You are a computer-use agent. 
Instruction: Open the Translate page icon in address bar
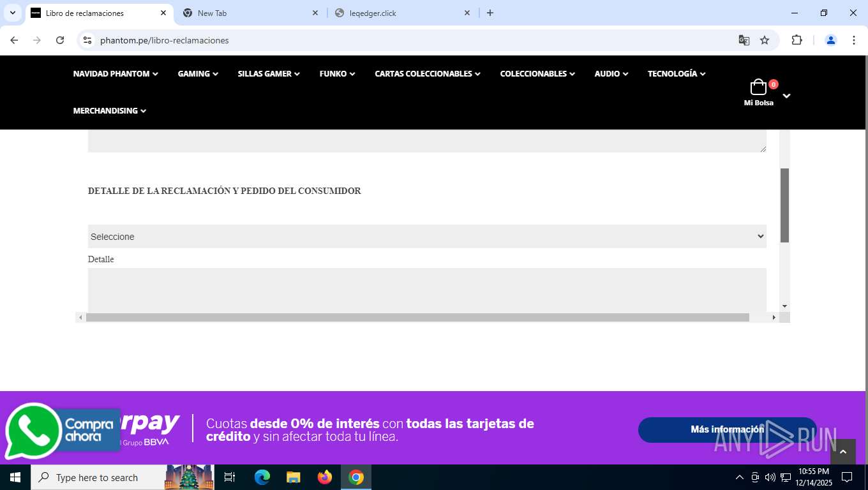click(744, 40)
